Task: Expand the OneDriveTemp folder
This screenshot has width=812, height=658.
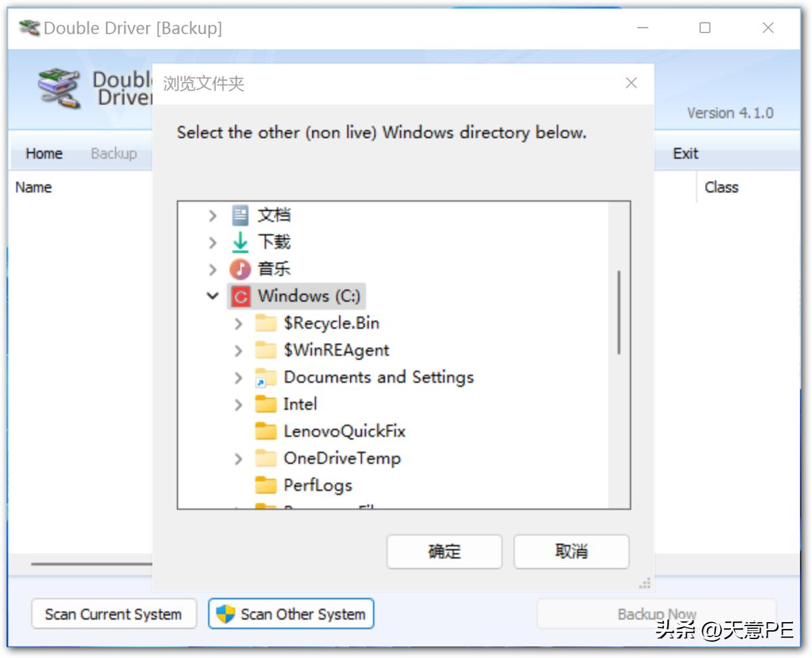Action: click(x=238, y=458)
